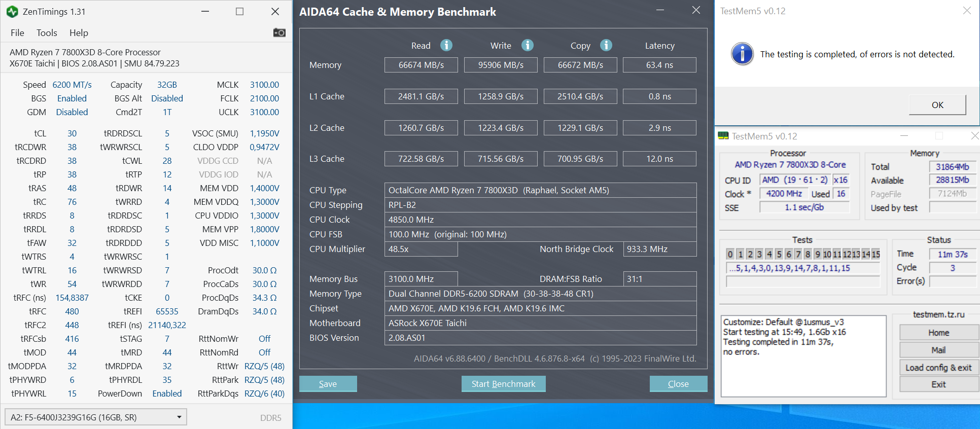Click the DRAM:FSB Ratio field 31:1
The image size is (980, 429).
pos(659,279)
